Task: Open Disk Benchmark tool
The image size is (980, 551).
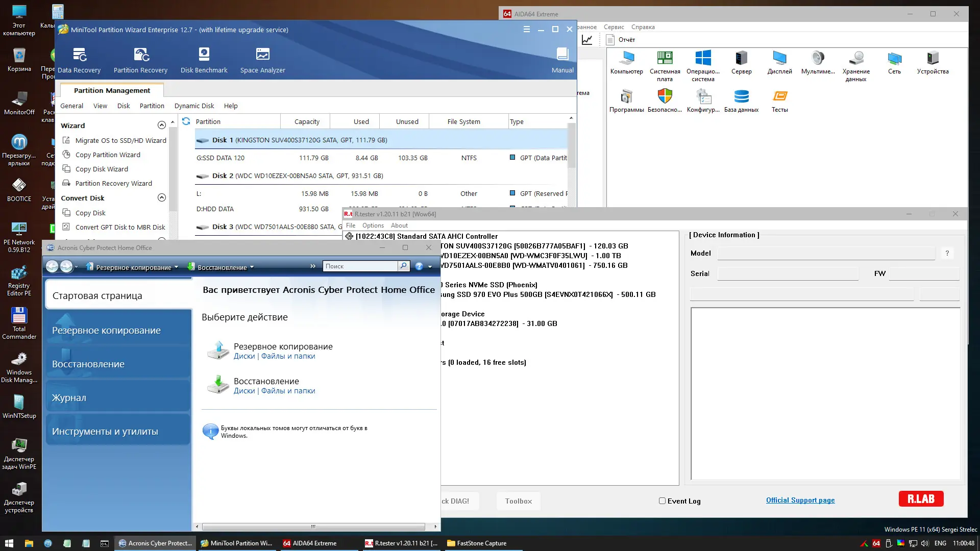Action: [204, 60]
